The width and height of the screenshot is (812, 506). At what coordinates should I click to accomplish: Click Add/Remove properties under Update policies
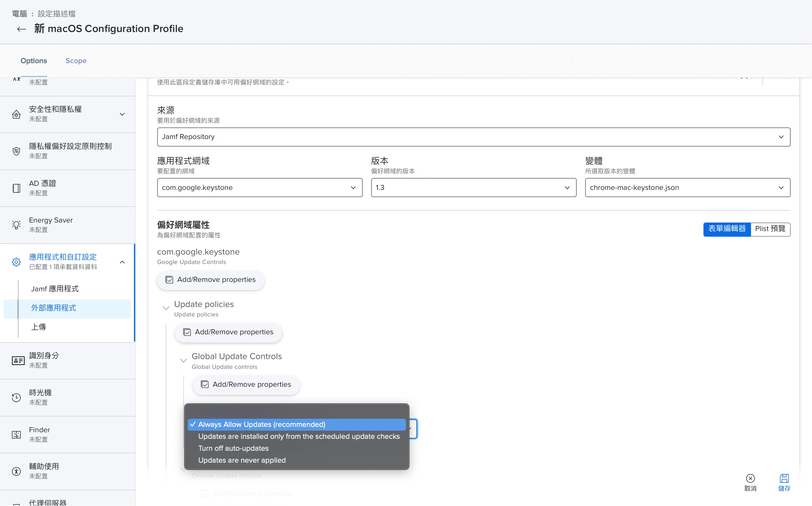coord(228,332)
